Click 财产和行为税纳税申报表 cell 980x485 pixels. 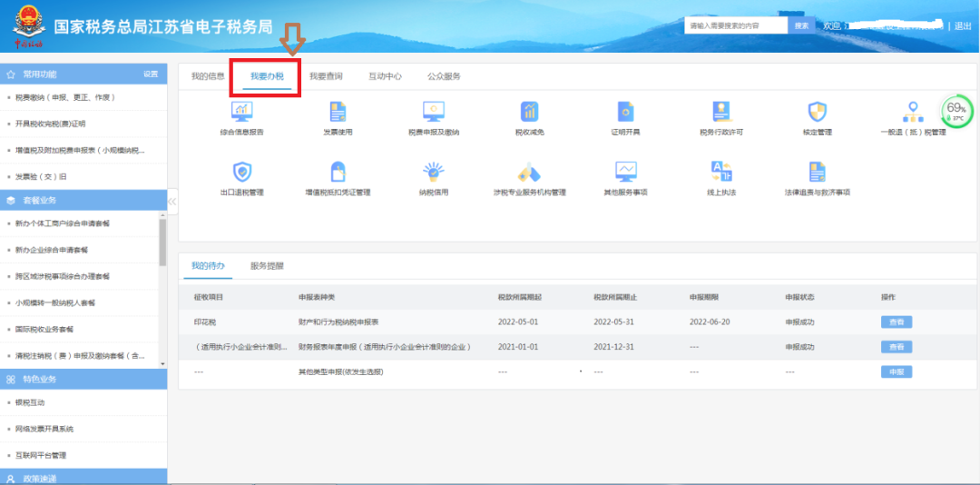click(338, 322)
